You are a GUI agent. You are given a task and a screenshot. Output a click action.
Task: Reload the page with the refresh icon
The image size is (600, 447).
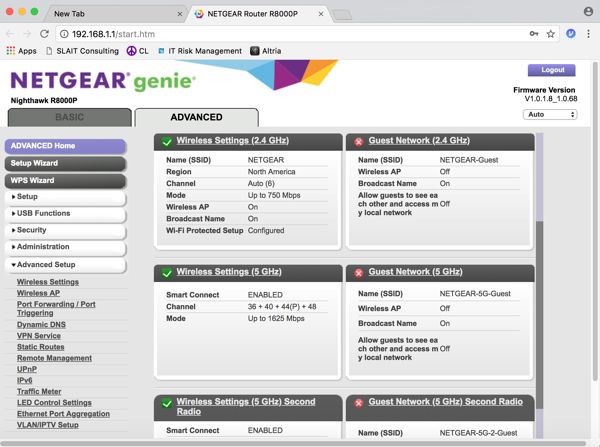tap(44, 34)
